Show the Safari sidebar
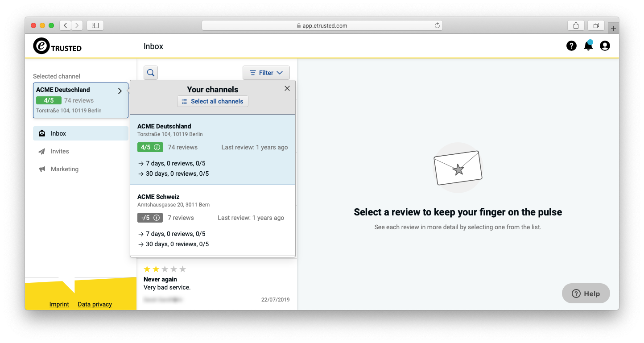The height and width of the screenshot is (343, 644). click(95, 25)
